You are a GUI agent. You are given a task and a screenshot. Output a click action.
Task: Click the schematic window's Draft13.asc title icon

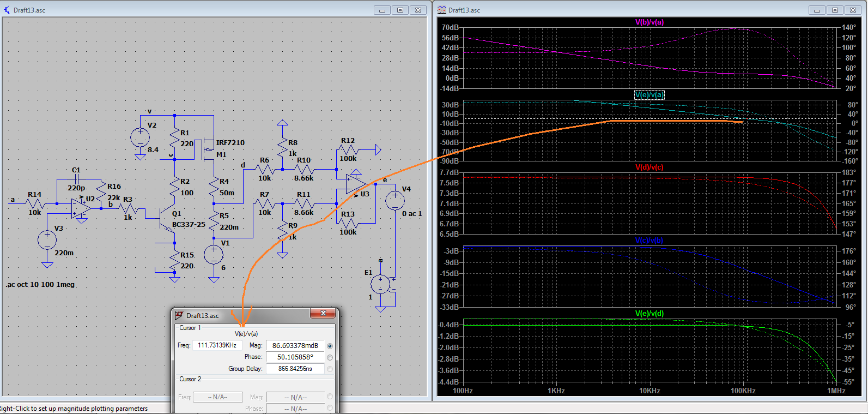pyautogui.click(x=7, y=10)
